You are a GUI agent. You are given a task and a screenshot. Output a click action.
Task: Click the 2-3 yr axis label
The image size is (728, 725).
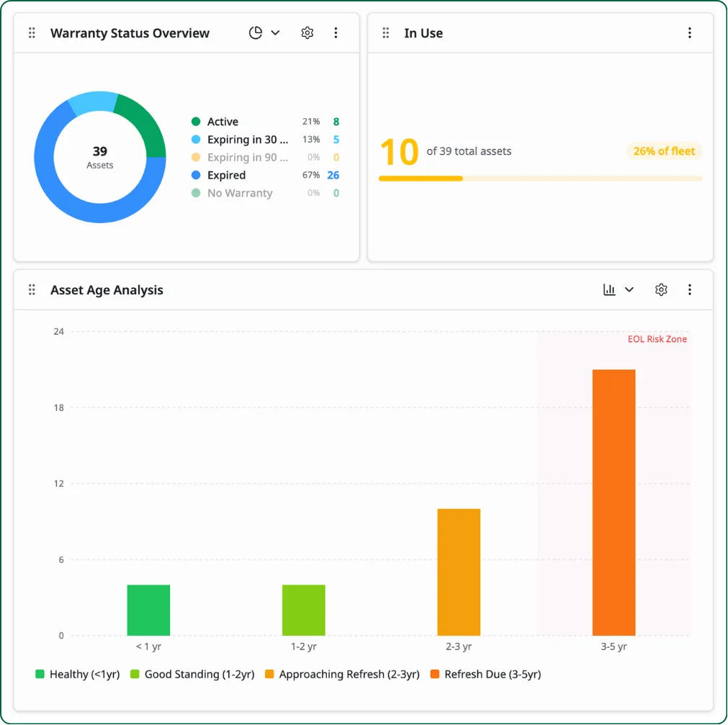point(459,646)
